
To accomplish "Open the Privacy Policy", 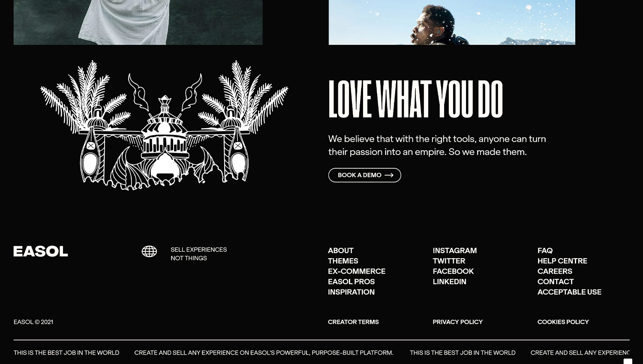I will click(x=458, y=322).
